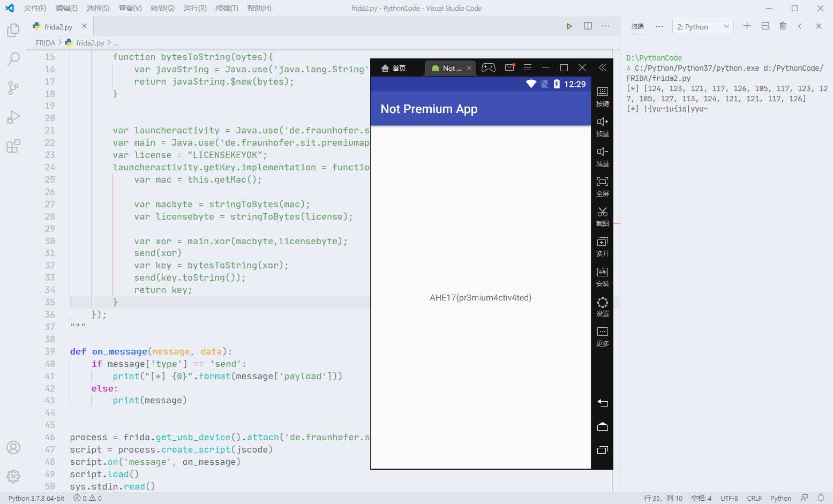This screenshot has height=504, width=833.
Task: Change file encoding UTF-8
Action: coord(729,498)
